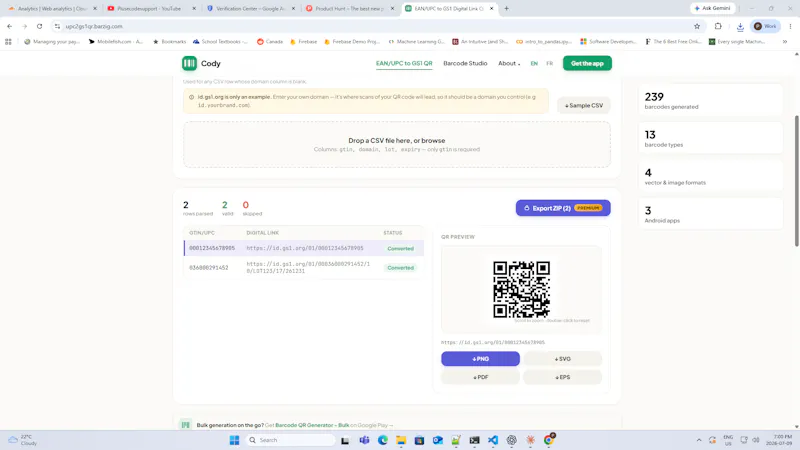The width and height of the screenshot is (800, 450).
Task: Download the Sample CSV file
Action: (x=584, y=105)
